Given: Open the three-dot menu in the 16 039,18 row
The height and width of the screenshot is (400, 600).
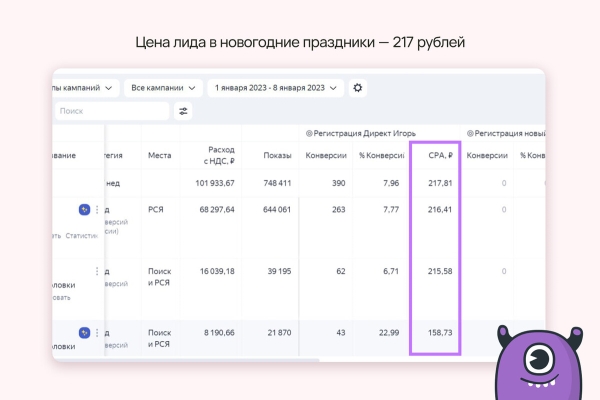Looking at the screenshot, I should 97,271.
